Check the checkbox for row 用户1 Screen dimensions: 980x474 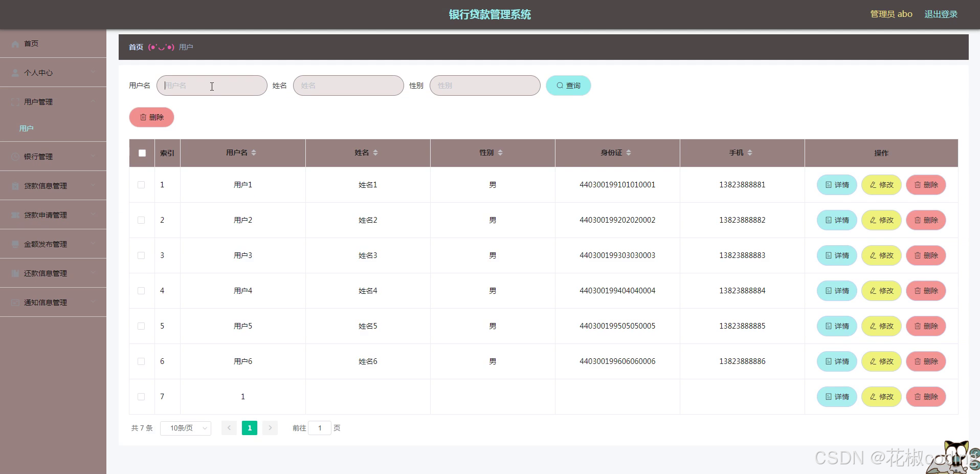(141, 185)
